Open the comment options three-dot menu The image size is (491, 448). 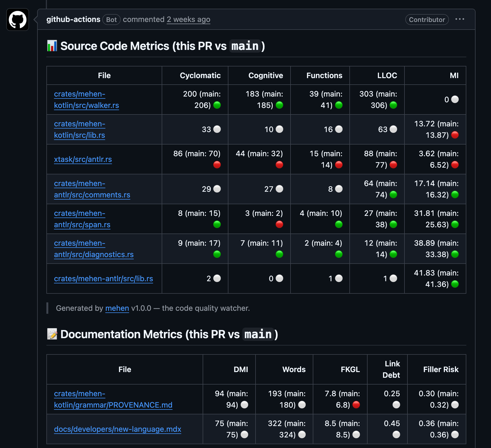[x=460, y=19]
